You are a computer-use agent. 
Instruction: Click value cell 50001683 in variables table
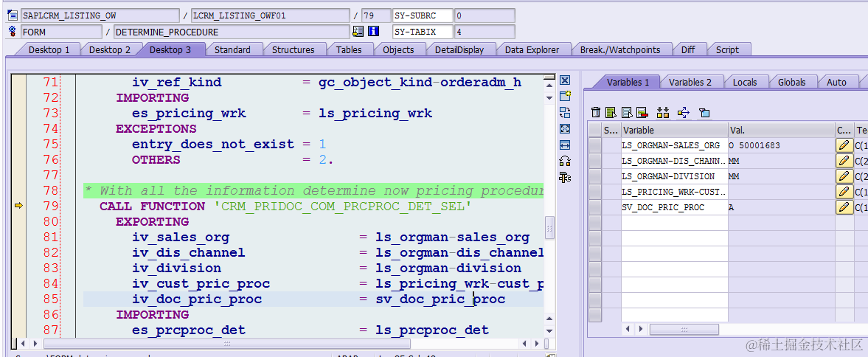tap(781, 145)
